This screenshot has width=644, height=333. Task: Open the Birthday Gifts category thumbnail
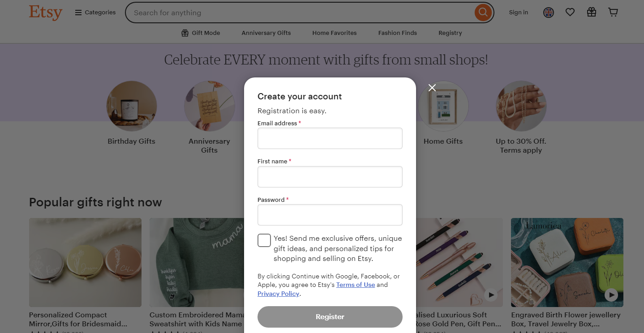[x=131, y=106]
